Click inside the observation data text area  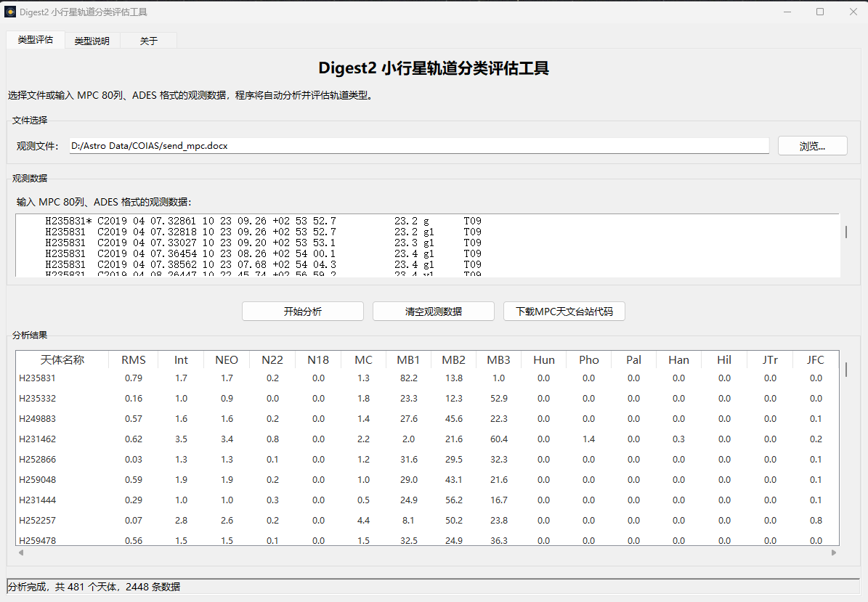point(427,245)
